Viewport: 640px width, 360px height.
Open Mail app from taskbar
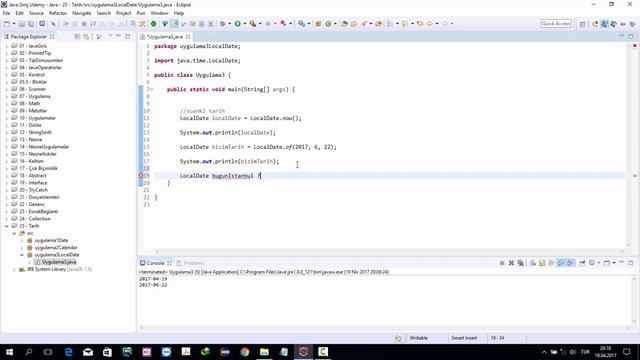[x=88, y=352]
